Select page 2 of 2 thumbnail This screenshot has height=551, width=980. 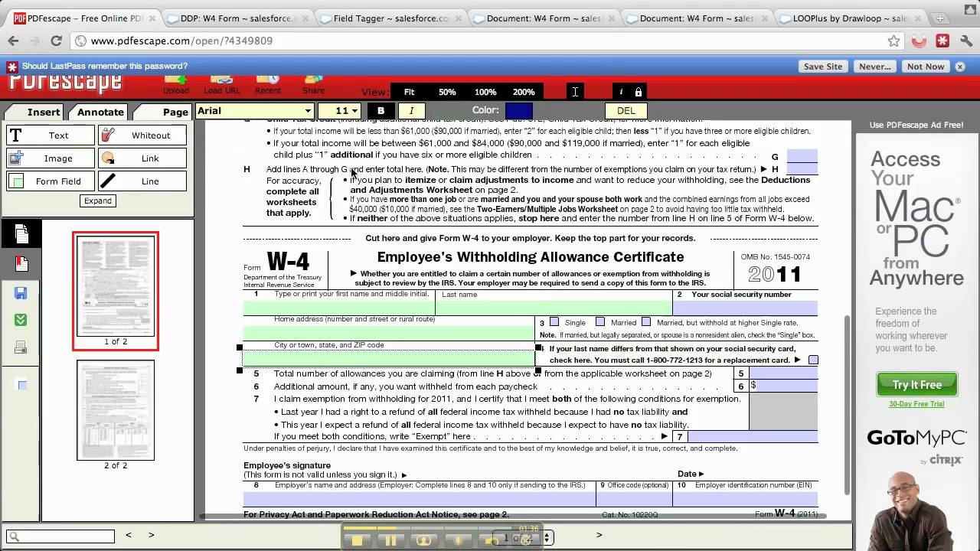[x=116, y=411]
